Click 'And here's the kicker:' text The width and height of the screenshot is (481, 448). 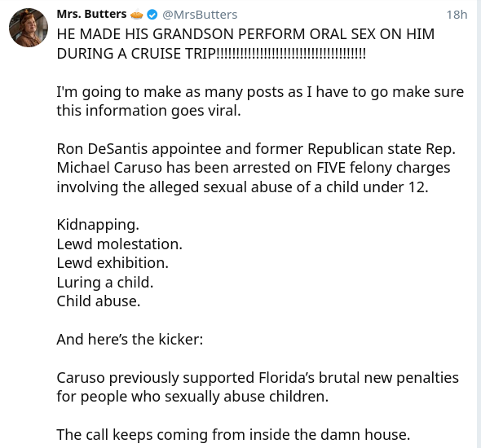pyautogui.click(x=130, y=340)
